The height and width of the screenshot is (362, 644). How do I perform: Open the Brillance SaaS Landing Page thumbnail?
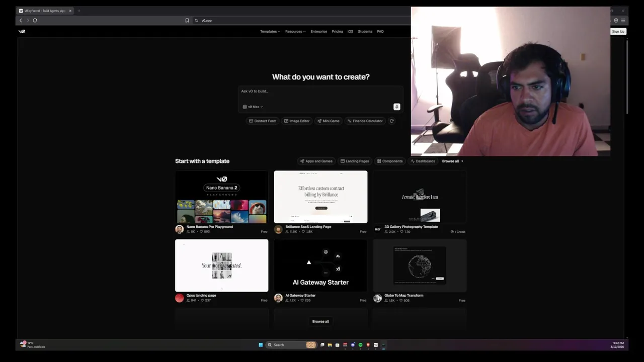point(320,197)
